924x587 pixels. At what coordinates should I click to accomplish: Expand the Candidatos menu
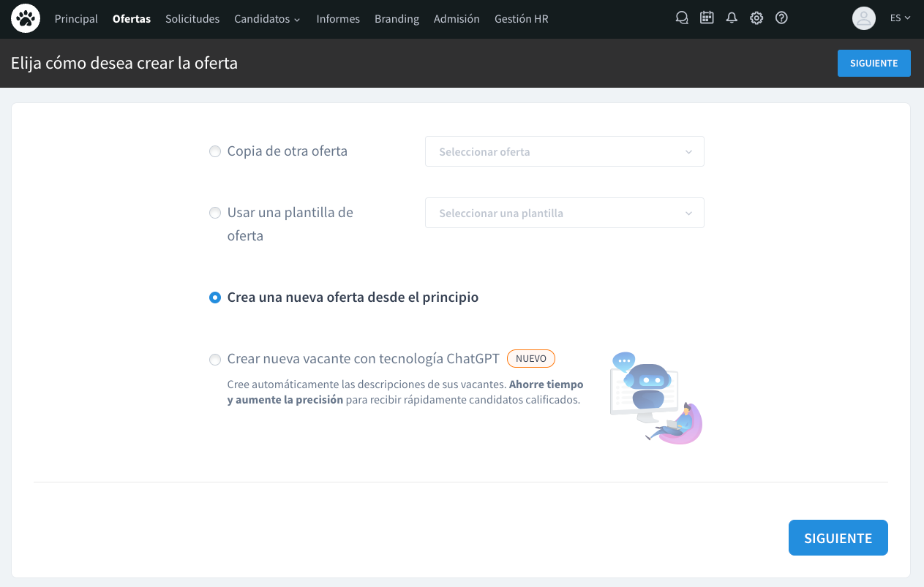267,19
